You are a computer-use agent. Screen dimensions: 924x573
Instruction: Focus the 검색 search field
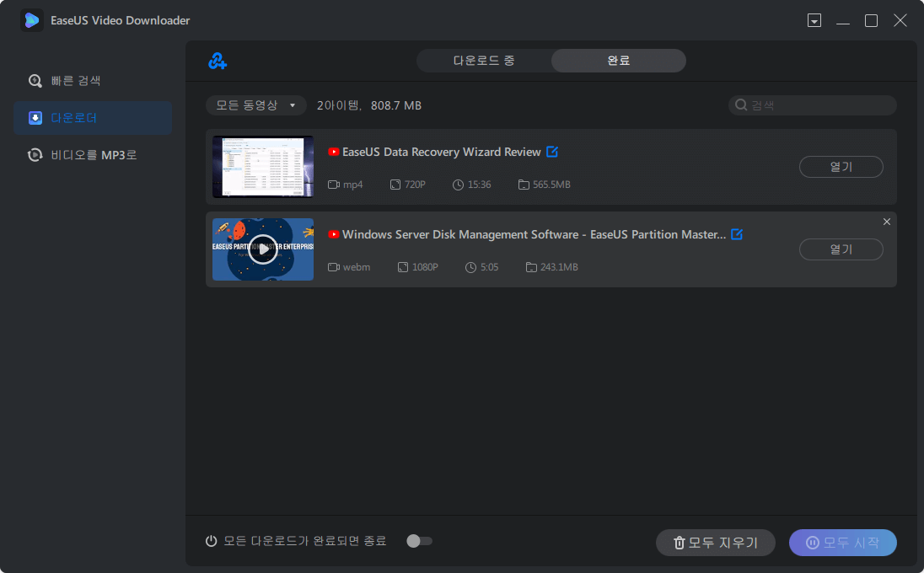click(x=813, y=105)
